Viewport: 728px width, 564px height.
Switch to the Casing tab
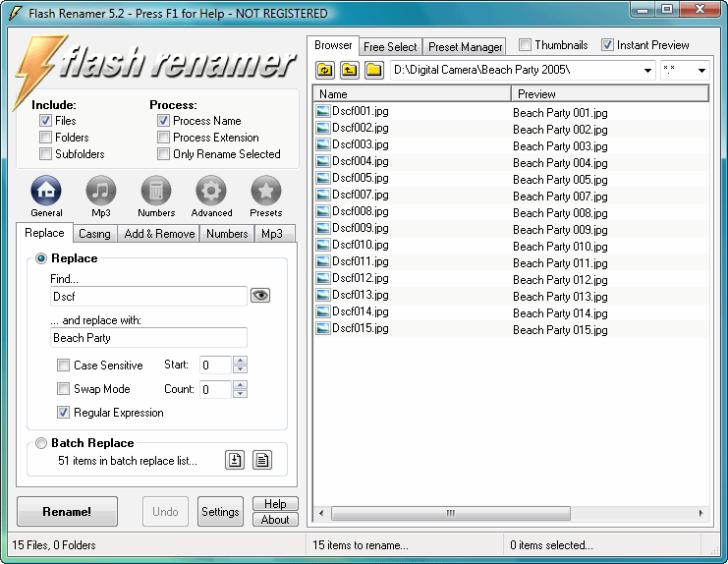(x=94, y=234)
